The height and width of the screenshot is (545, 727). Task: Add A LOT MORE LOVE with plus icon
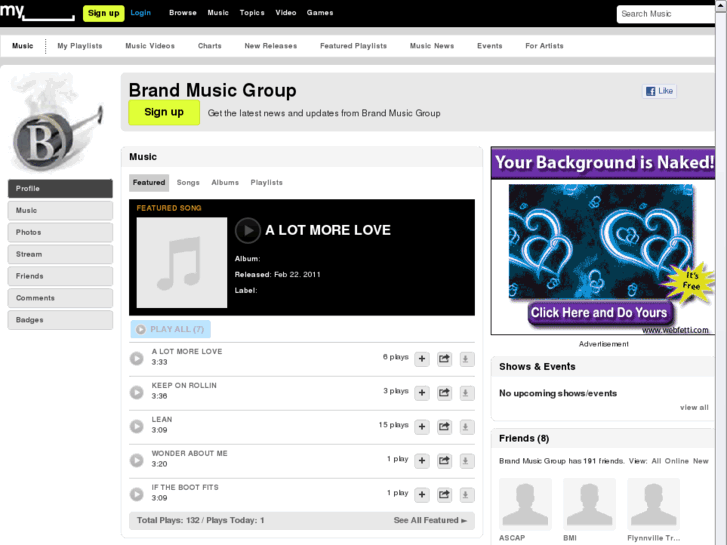click(422, 359)
